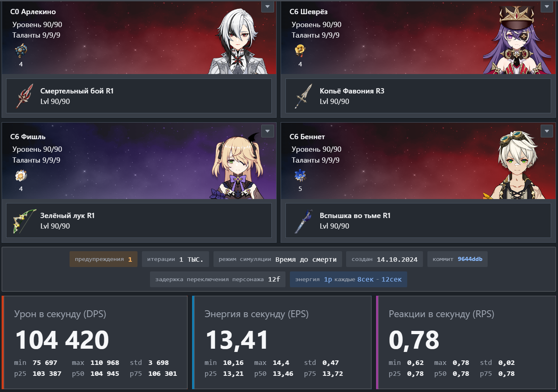Click the энергия 1p каждые 8сек badge

point(349,279)
